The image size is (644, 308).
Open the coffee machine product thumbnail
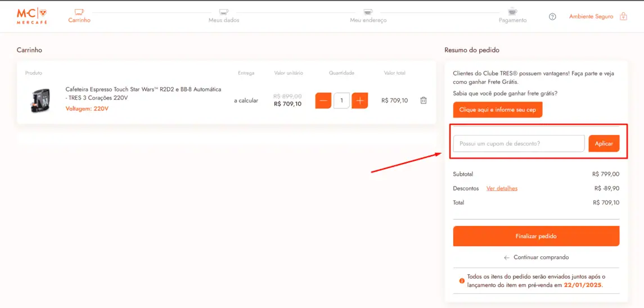click(40, 101)
